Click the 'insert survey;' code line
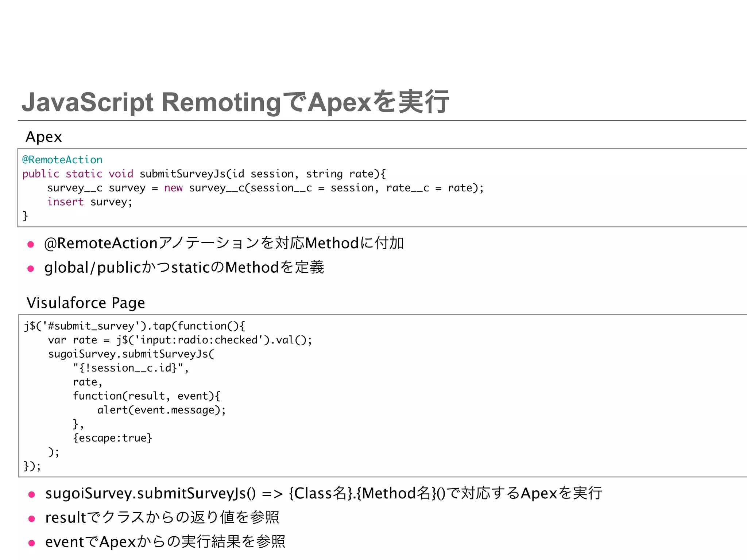 click(x=90, y=202)
